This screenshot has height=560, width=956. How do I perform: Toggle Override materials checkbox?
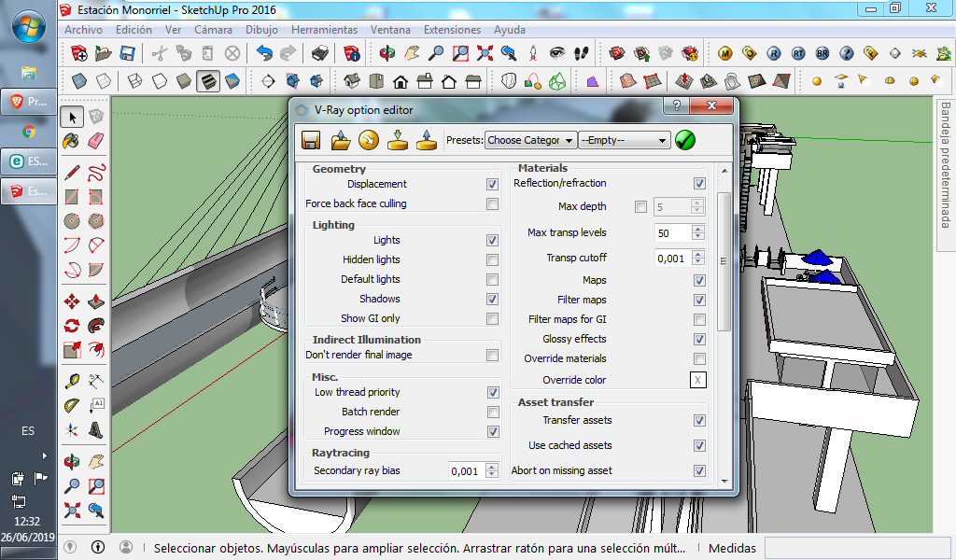click(x=699, y=359)
